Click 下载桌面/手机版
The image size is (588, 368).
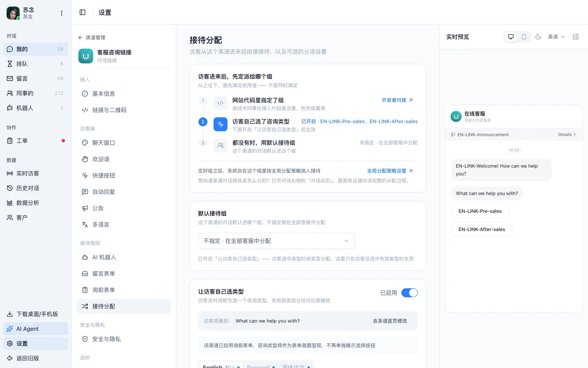tap(36, 314)
